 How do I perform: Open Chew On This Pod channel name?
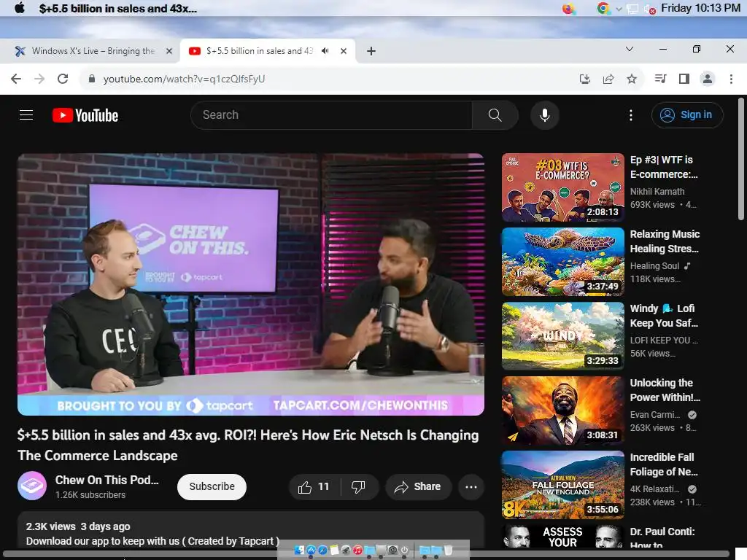(x=107, y=480)
